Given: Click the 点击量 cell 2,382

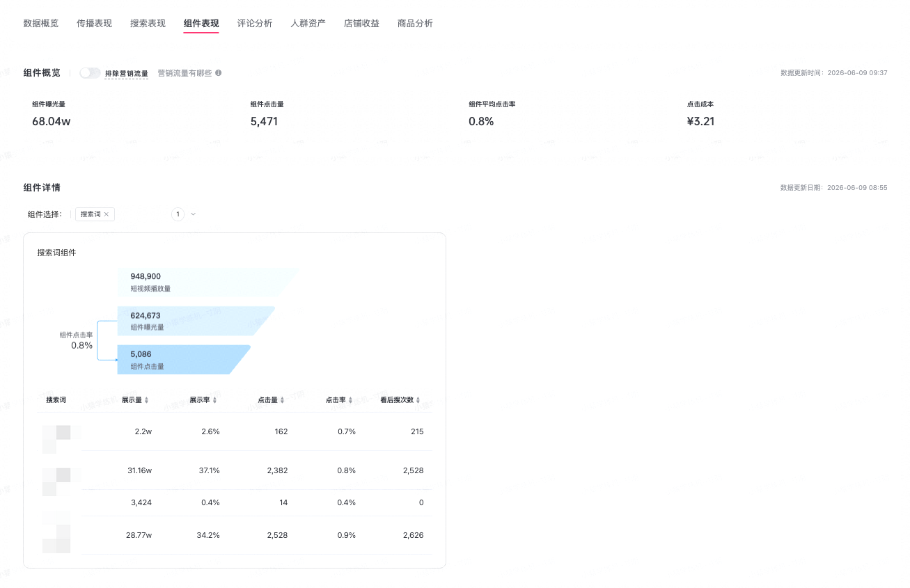Looking at the screenshot, I should tap(277, 470).
